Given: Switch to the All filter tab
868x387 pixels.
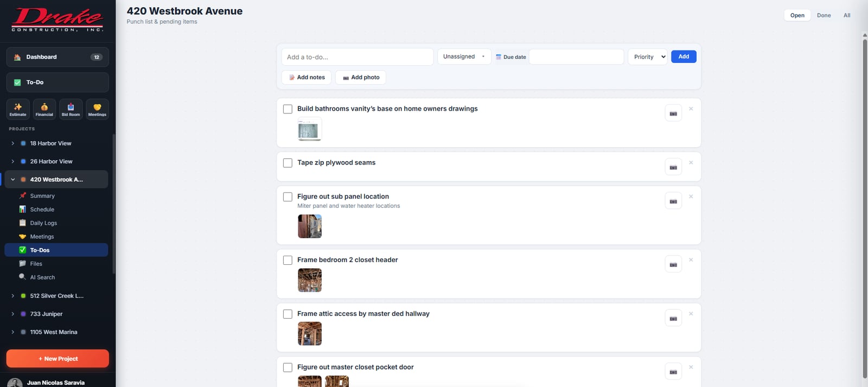Looking at the screenshot, I should [847, 15].
